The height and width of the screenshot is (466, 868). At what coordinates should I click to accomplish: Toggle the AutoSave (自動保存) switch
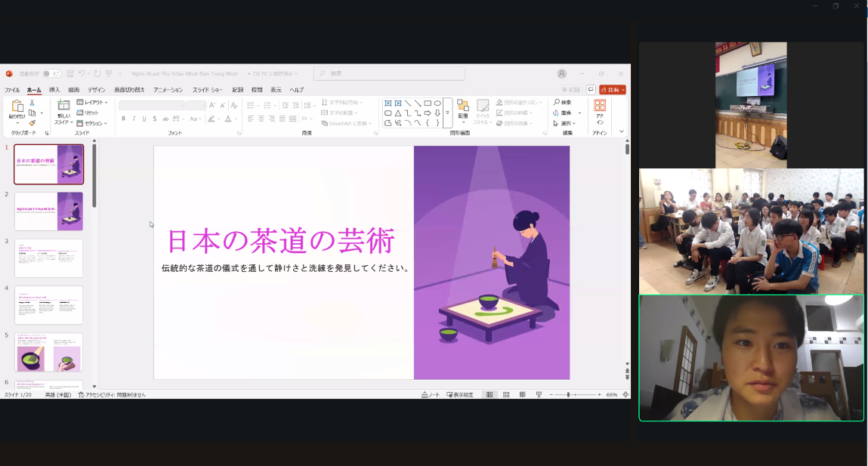coord(51,74)
